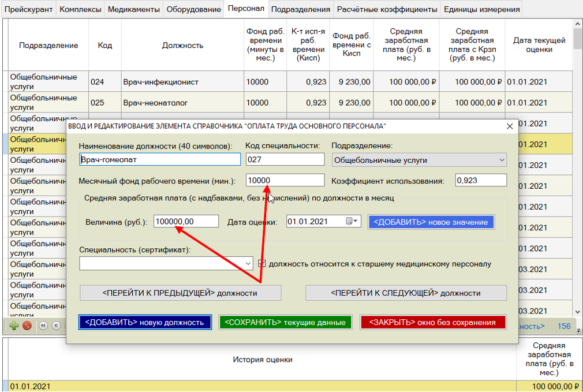Expand the Подразделение dropdown
The height and width of the screenshot is (392, 583).
(x=500, y=160)
